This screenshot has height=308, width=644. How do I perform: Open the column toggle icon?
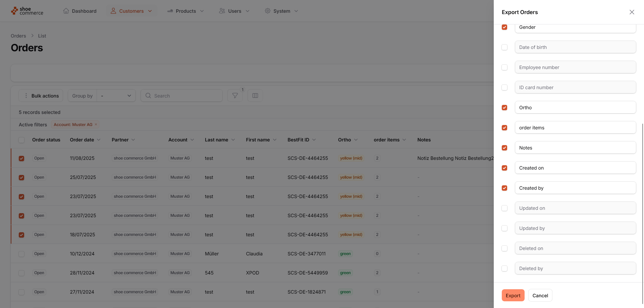click(x=255, y=96)
